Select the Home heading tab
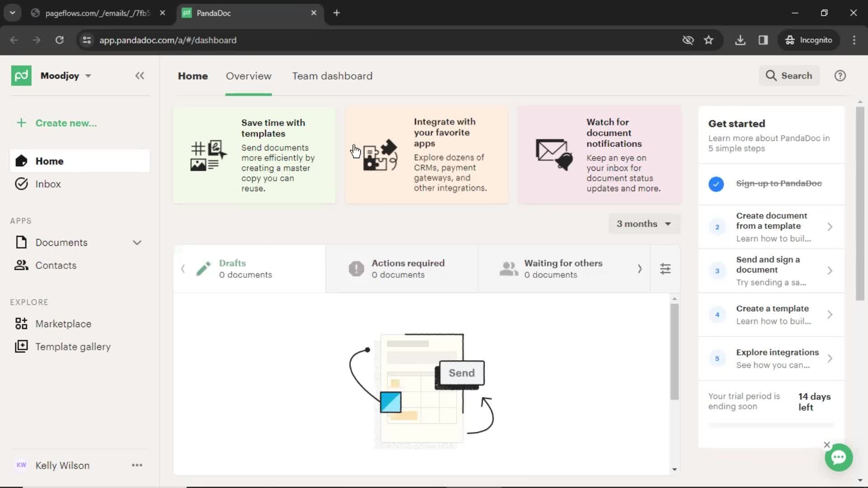868x488 pixels. tap(193, 76)
